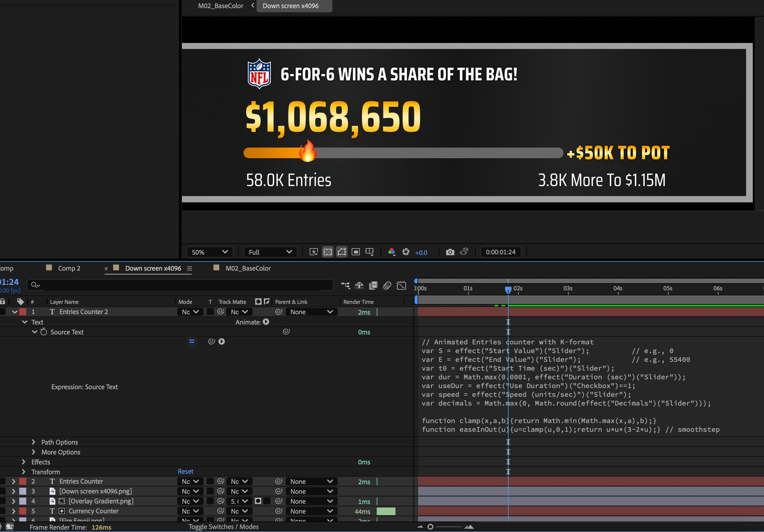Click the Reset Exposure aperture icon

pyautogui.click(x=406, y=252)
